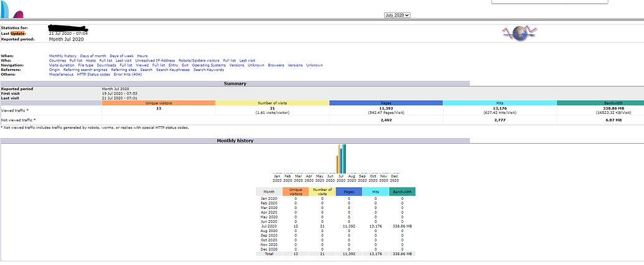Open Robots/Spiders visitors link
This screenshot has height=265, width=644.
click(199, 60)
